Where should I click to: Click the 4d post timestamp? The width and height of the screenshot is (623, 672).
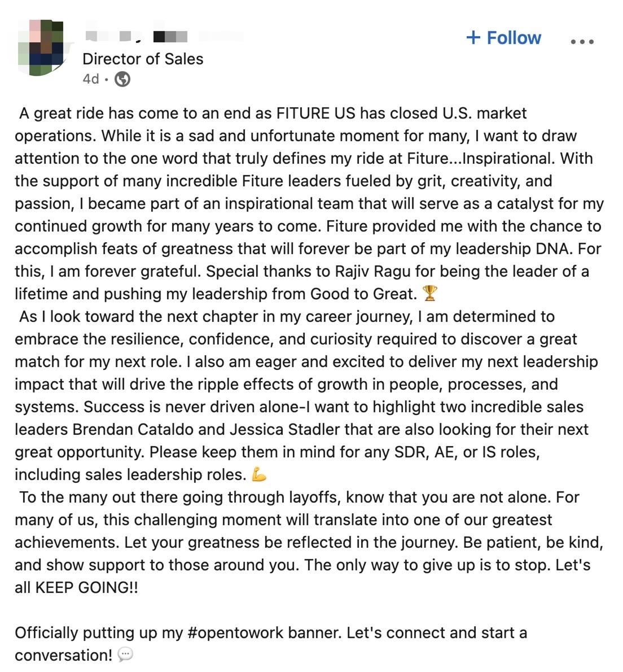point(90,79)
